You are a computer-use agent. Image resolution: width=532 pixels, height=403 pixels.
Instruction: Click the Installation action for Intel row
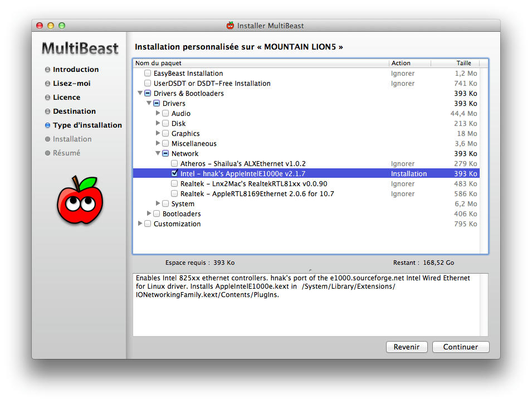click(x=409, y=173)
